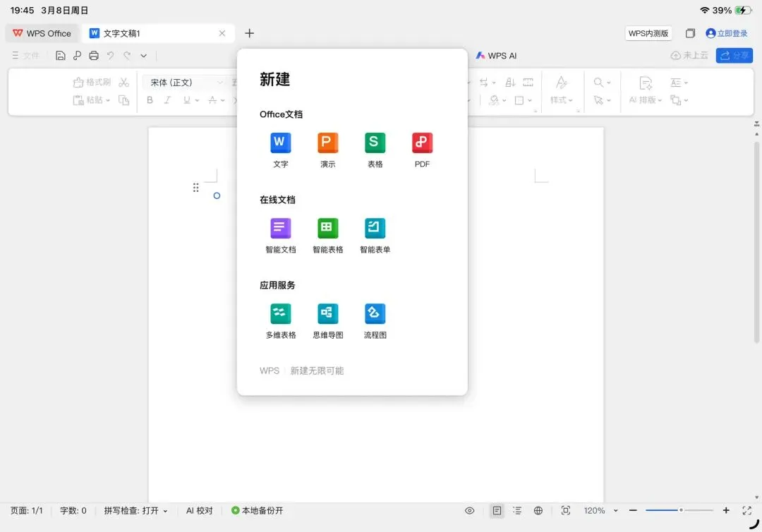
Task: Switch to the WPS Office home tab
Action: tap(42, 33)
